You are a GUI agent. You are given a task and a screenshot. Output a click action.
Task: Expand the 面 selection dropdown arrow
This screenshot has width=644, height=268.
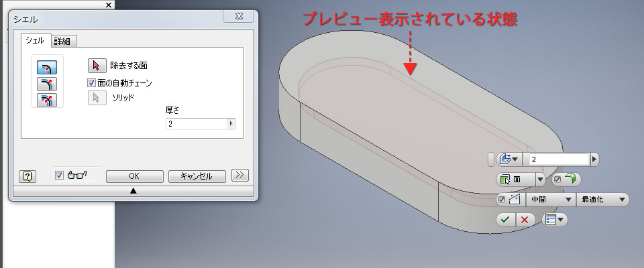(541, 180)
